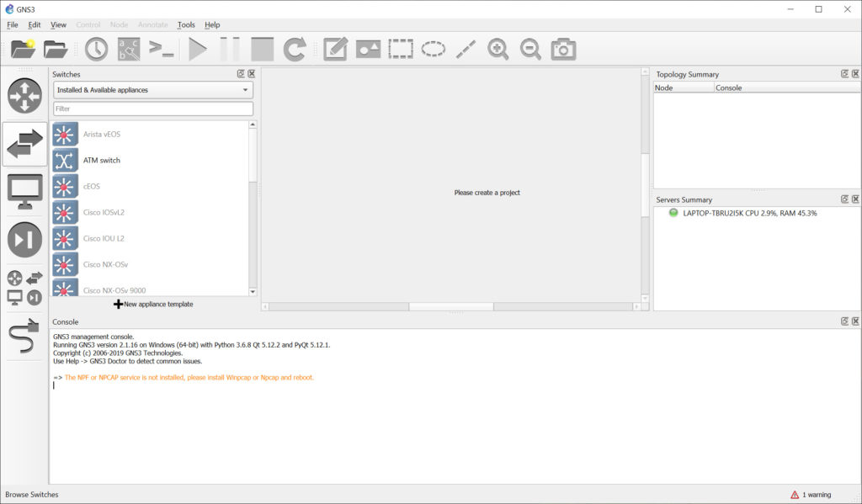This screenshot has width=862, height=504.
Task: Open the Annotate menu
Action: [x=153, y=24]
